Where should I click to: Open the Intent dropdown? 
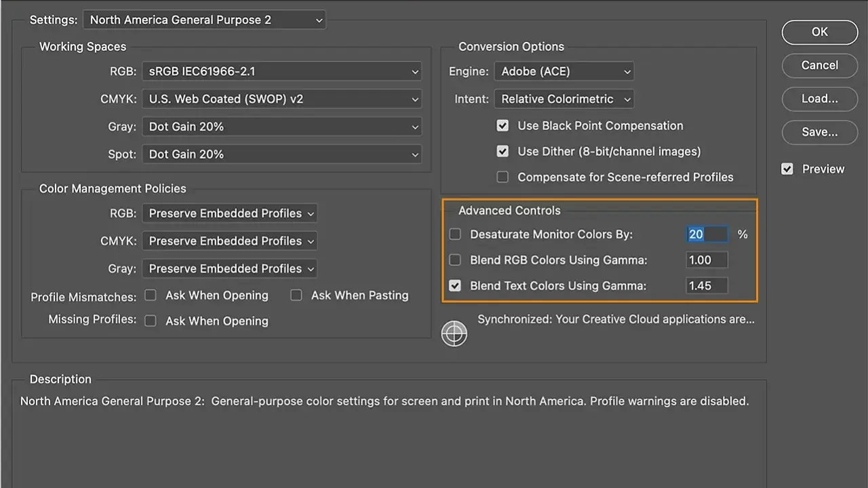click(x=564, y=99)
